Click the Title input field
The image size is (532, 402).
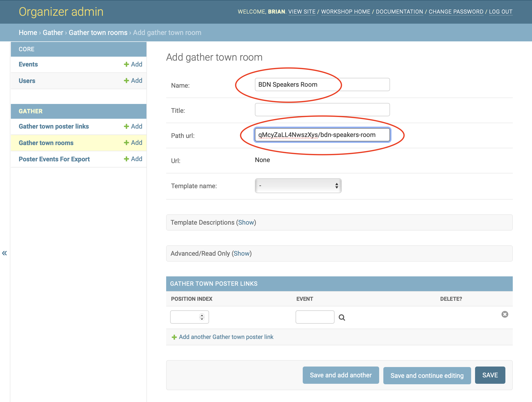click(322, 110)
